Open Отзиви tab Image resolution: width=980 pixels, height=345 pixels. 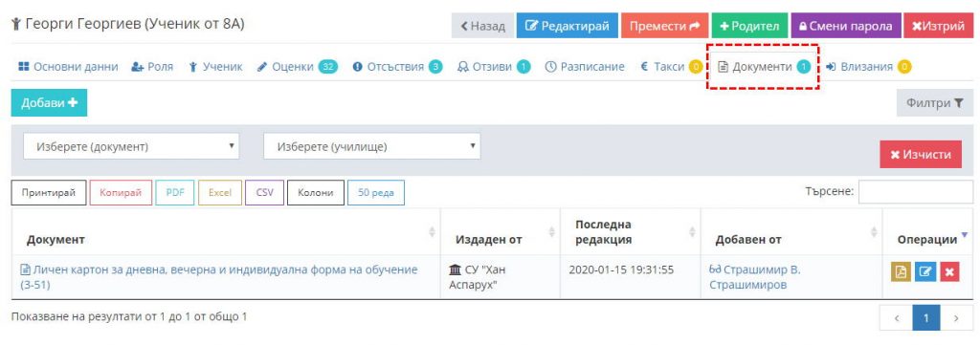[x=494, y=67]
